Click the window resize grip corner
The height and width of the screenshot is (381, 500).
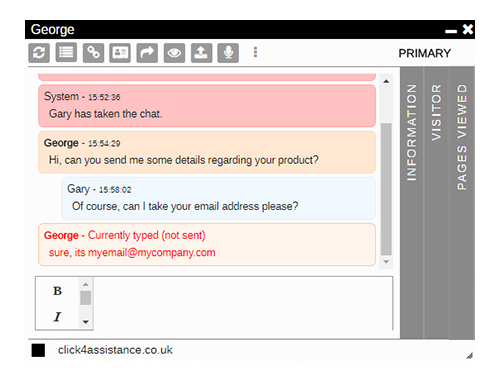(470, 356)
